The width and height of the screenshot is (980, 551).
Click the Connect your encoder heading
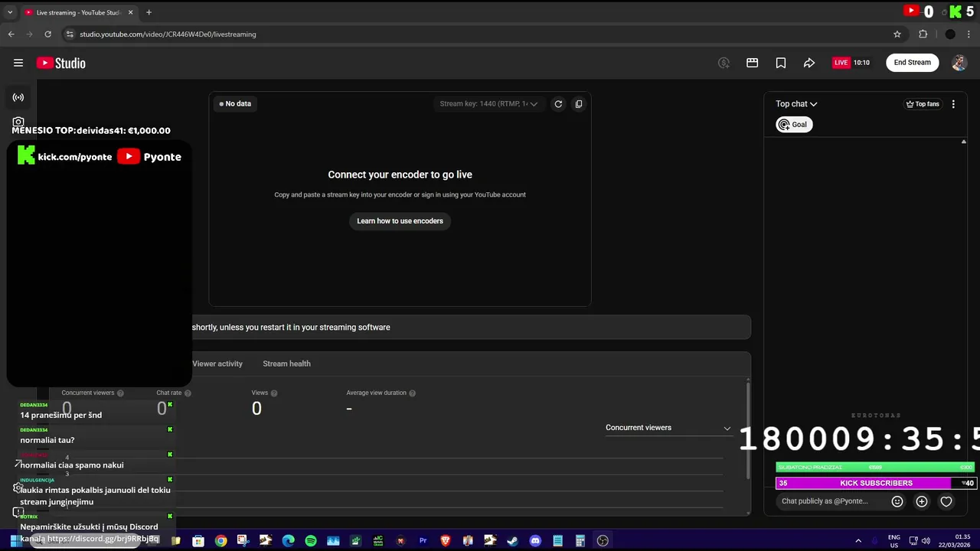400,174
